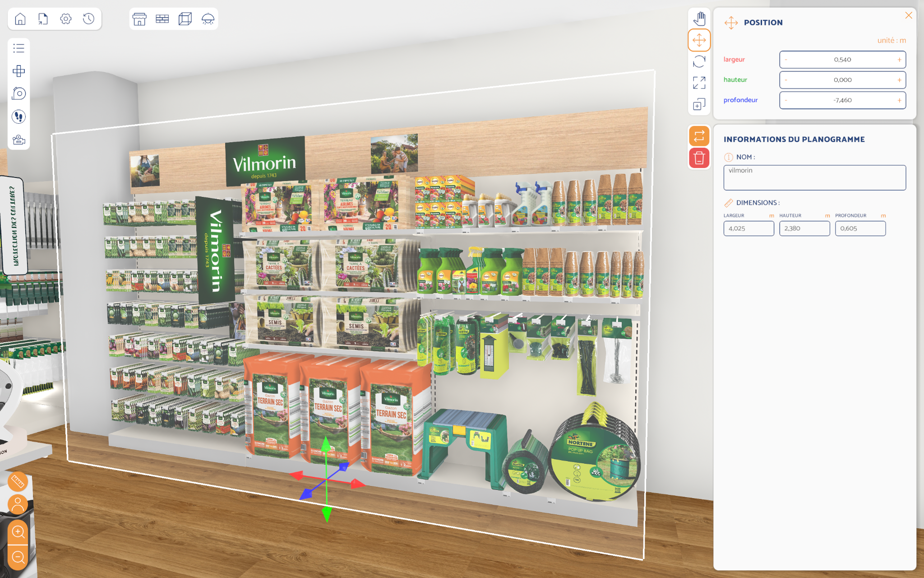The width and height of the screenshot is (924, 578).
Task: Select the wall bricks icon
Action: tap(162, 19)
